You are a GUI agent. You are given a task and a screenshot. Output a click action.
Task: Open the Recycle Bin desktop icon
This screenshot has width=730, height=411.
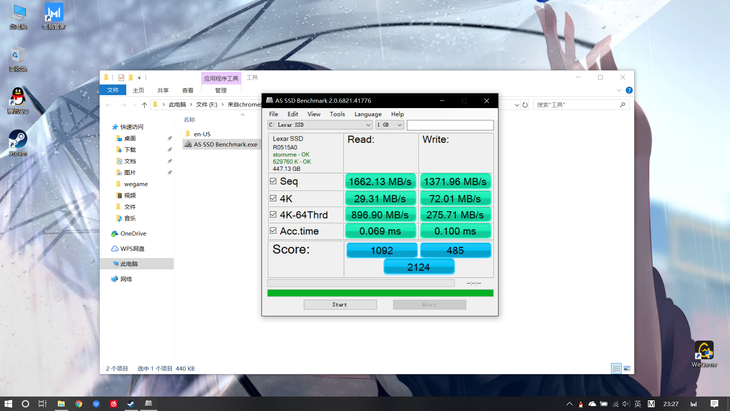tap(18, 59)
